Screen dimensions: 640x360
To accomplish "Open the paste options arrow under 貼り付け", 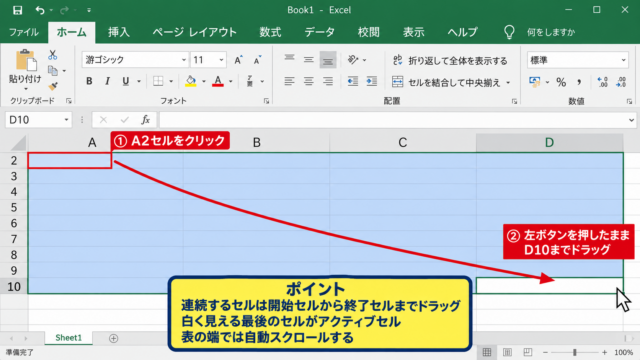I will point(25,89).
